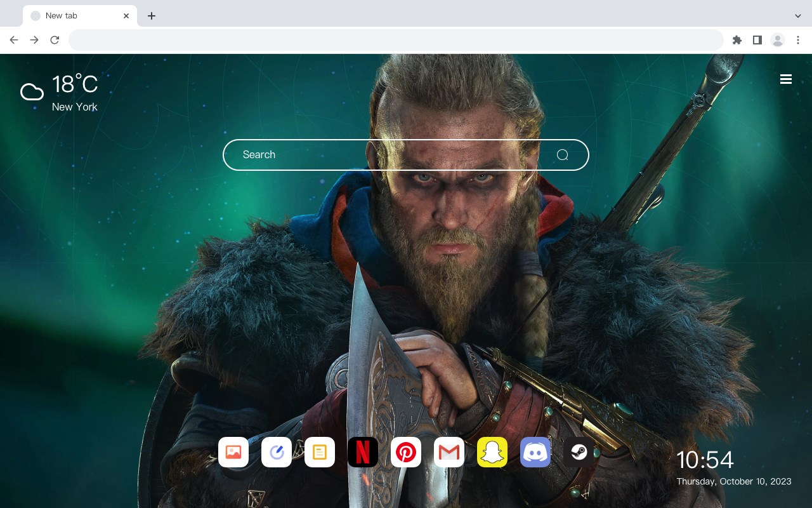
Task: Click the New York location label
Action: click(x=75, y=107)
